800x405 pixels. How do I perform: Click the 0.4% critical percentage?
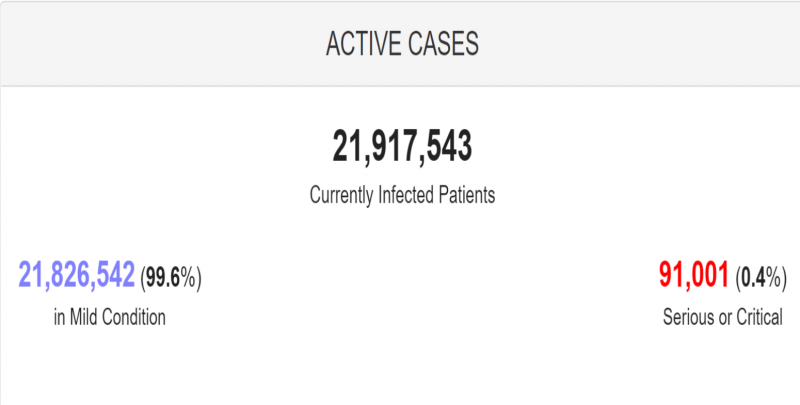(761, 277)
